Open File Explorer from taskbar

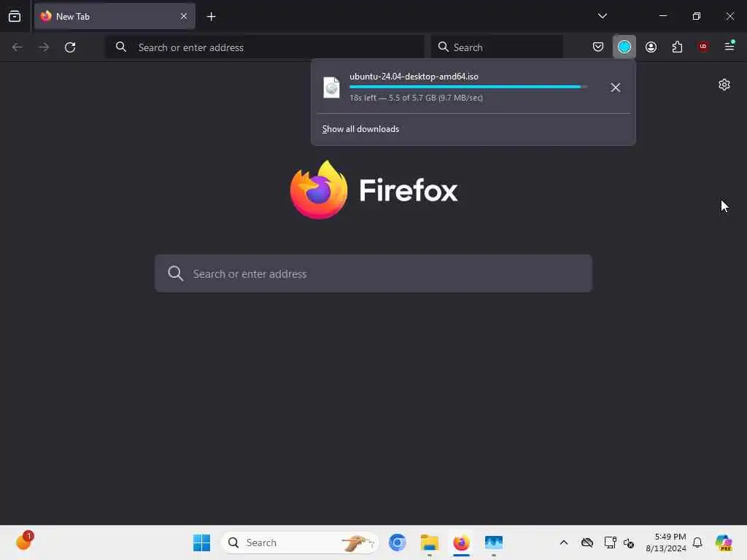coord(429,542)
